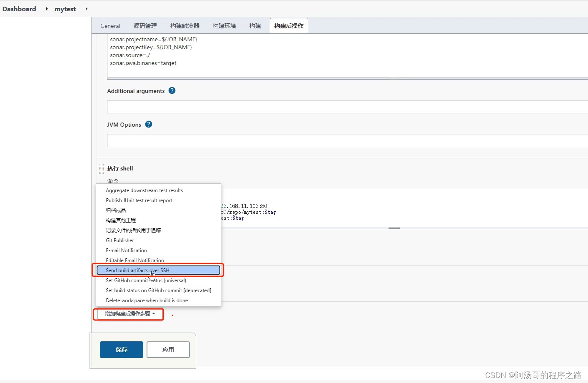Select Set build status on GitHub commit [deprecated]
This screenshot has width=588, height=383.
158,290
